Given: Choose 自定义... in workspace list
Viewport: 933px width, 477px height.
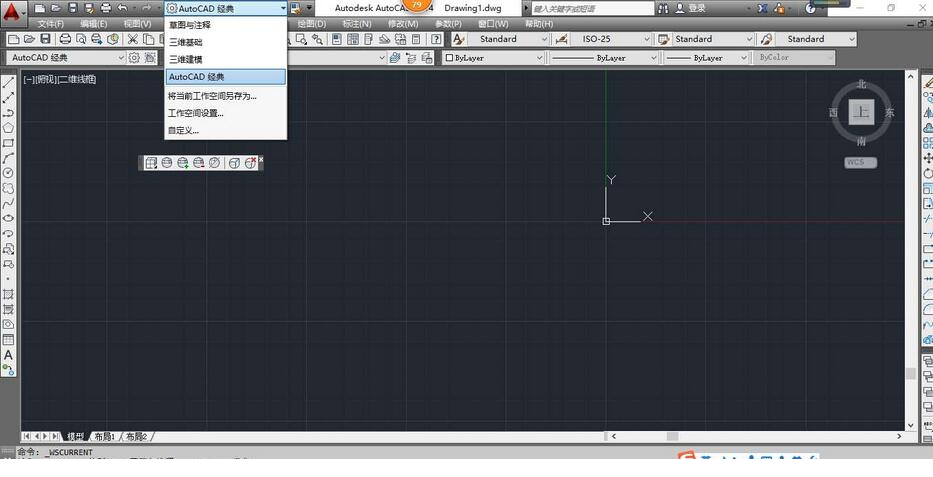Looking at the screenshot, I should [x=226, y=130].
